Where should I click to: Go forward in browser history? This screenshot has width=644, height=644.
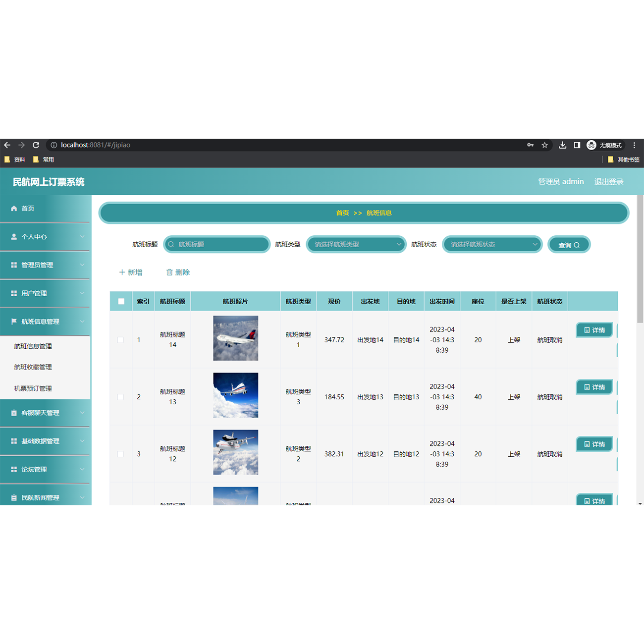click(x=21, y=145)
